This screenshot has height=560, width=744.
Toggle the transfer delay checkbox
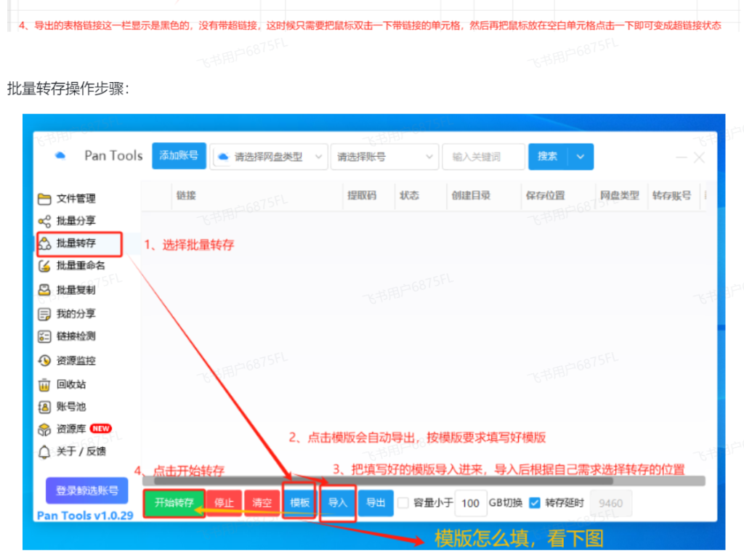point(535,503)
